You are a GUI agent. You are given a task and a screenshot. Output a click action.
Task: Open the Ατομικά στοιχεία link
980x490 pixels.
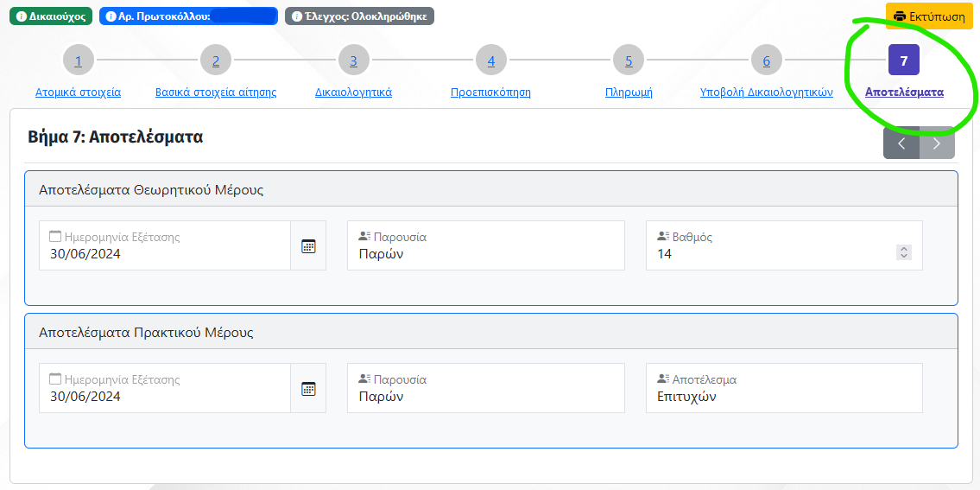tap(78, 92)
